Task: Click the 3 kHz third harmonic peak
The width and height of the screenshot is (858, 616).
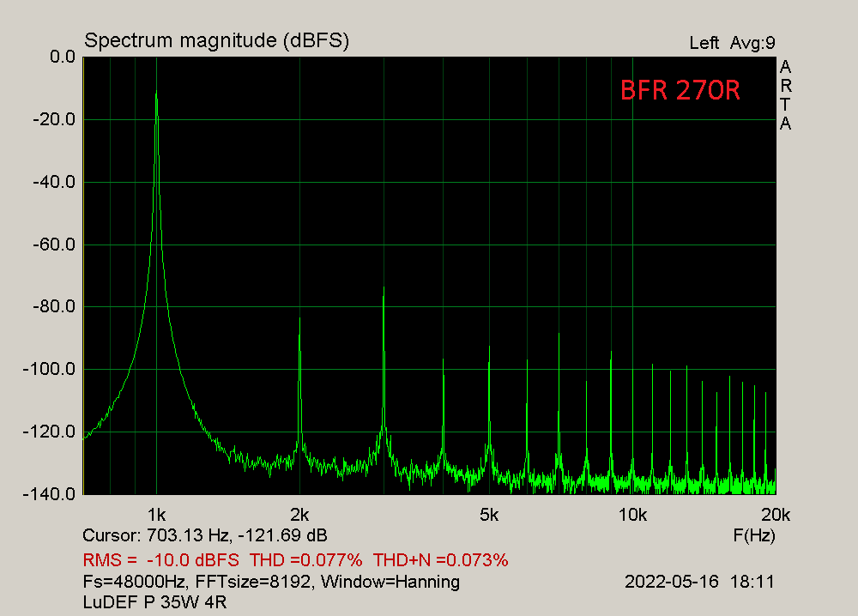Action: [x=384, y=287]
